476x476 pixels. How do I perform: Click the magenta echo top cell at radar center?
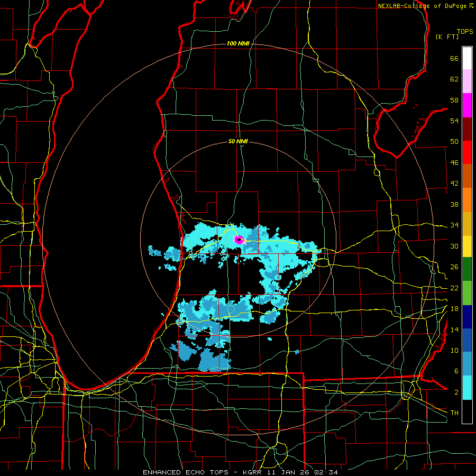pos(239,239)
